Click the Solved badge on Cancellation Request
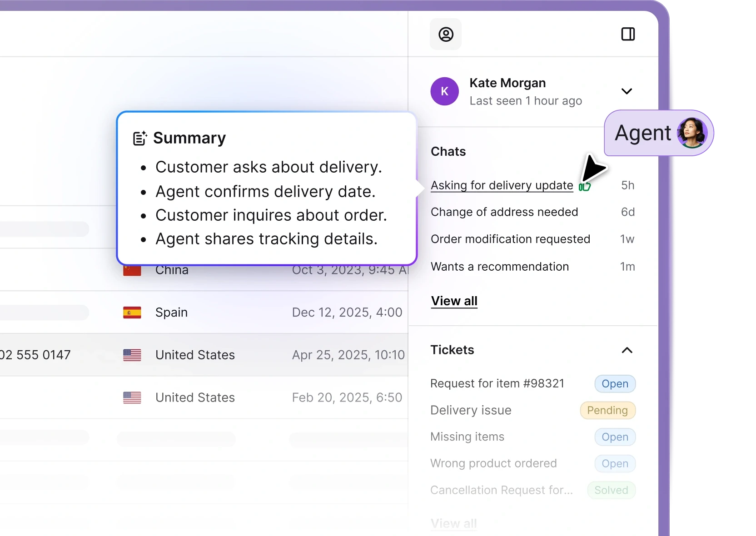This screenshot has width=756, height=536. point(611,491)
